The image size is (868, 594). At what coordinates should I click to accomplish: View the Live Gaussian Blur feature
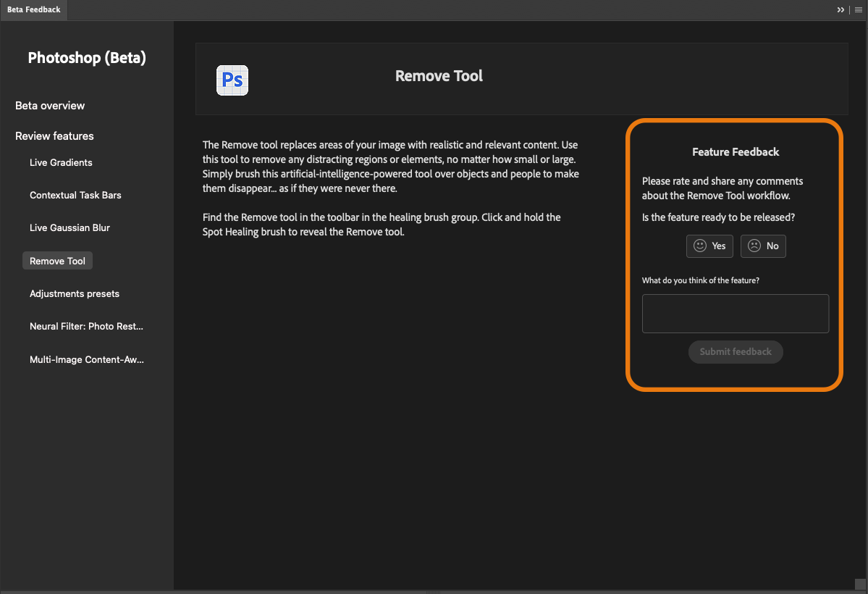point(69,227)
